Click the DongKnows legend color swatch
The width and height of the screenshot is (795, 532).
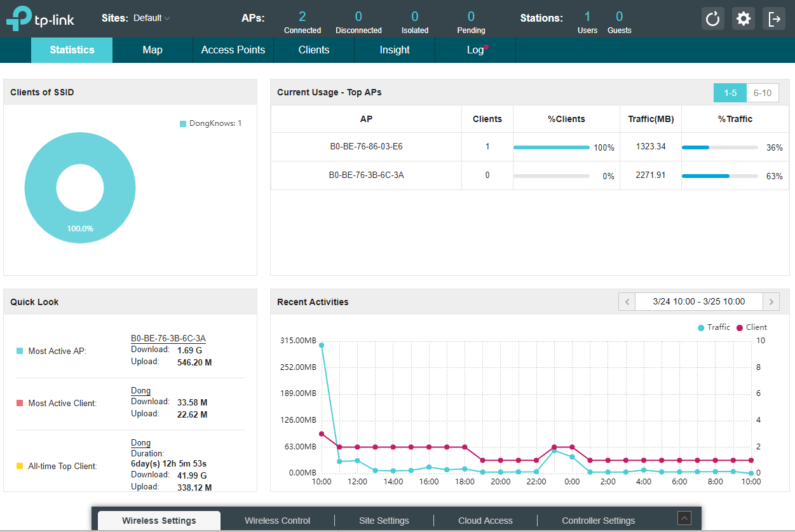point(183,124)
